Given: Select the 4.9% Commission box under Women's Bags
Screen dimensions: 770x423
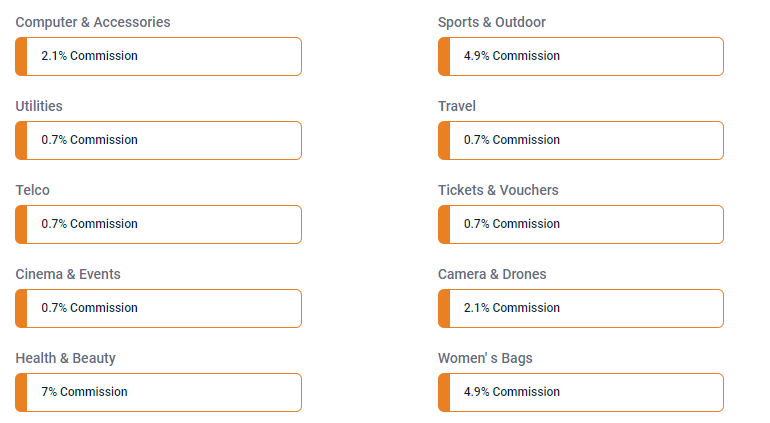Looking at the screenshot, I should click(581, 392).
